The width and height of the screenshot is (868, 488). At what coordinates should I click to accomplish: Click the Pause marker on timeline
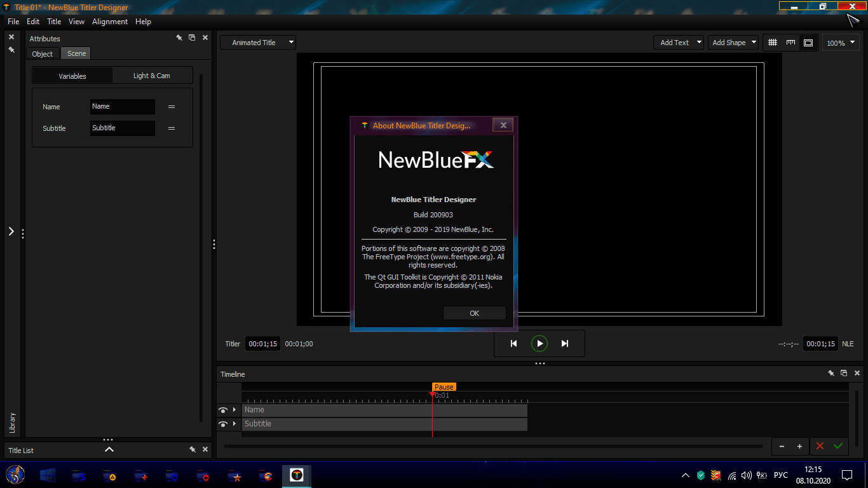(444, 387)
